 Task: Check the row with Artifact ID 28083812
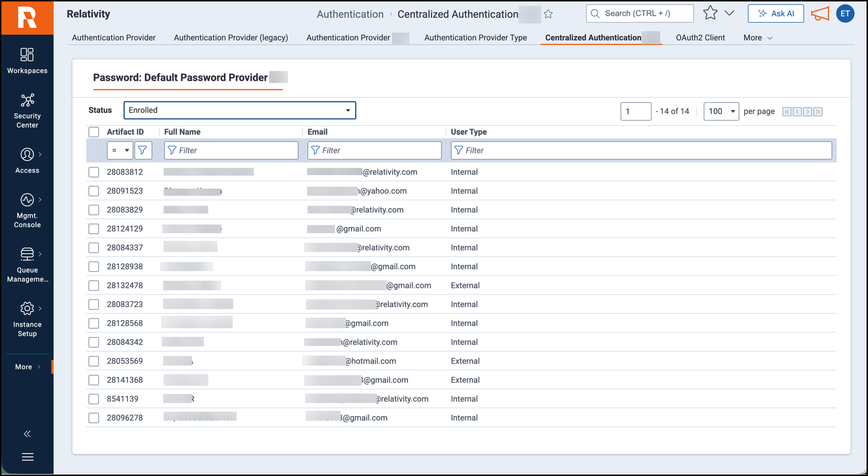[94, 172]
